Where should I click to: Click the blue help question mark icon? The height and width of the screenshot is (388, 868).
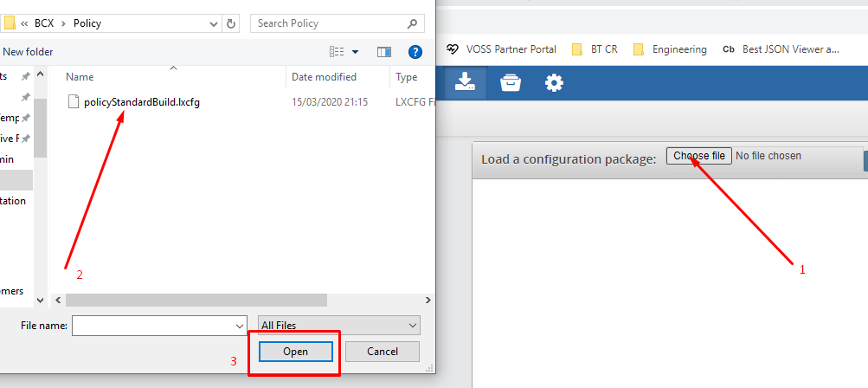[x=415, y=52]
